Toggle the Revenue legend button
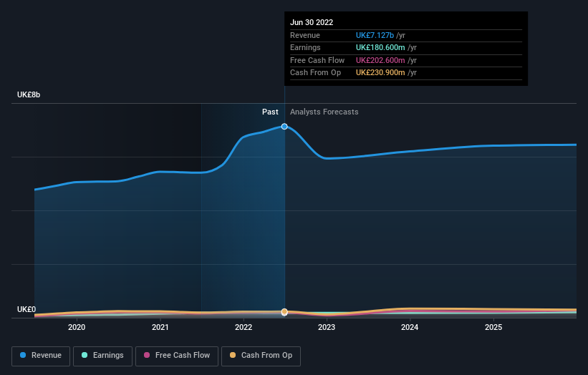 41,356
